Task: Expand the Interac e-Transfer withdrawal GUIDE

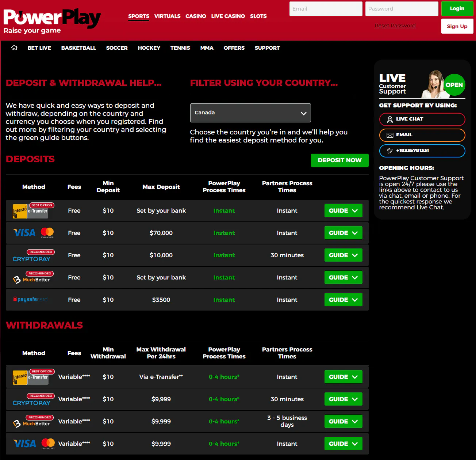Action: coord(343,377)
